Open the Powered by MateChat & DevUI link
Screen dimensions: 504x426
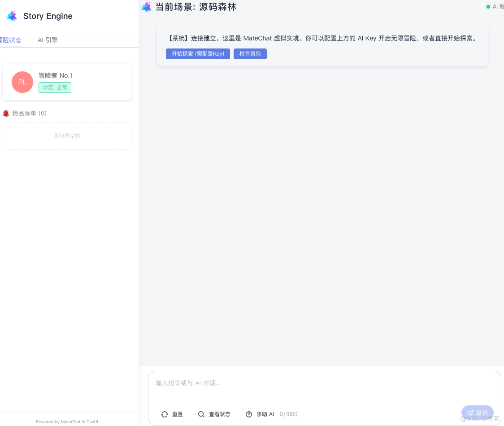(x=66, y=422)
